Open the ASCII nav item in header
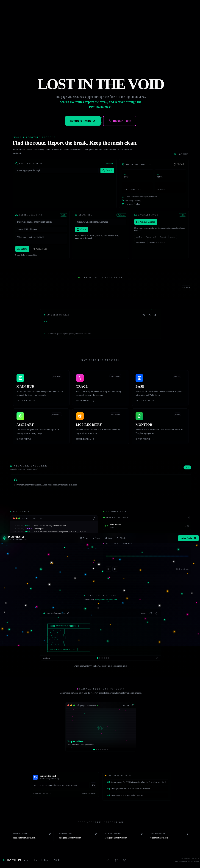The image size is (200, 868). [x=121, y=538]
